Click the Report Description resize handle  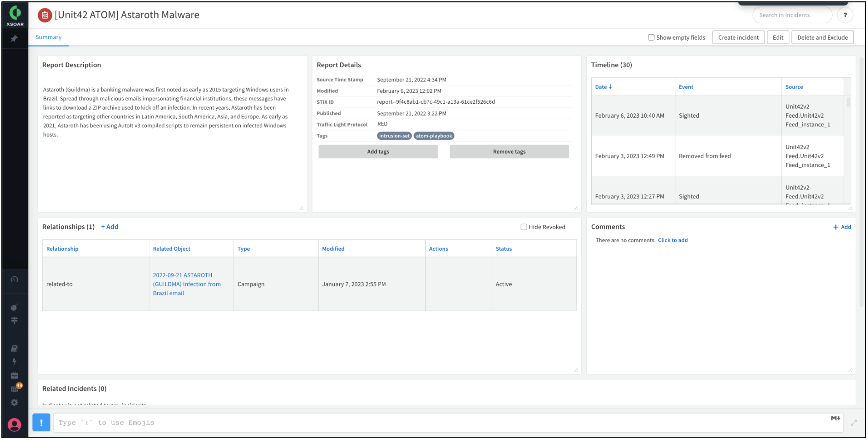[301, 208]
